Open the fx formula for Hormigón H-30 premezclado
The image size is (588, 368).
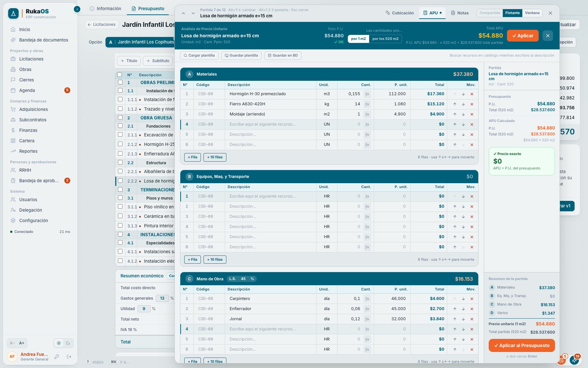pyautogui.click(x=367, y=94)
